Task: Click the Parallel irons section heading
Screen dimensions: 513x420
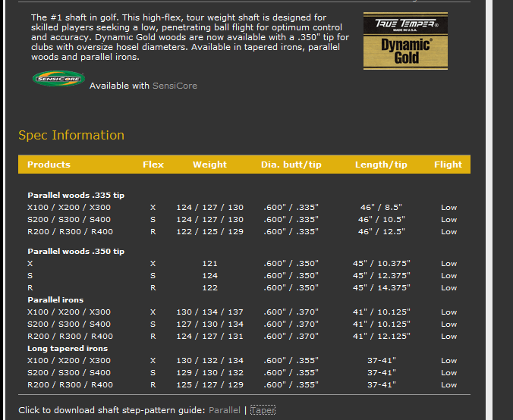Action: (55, 299)
